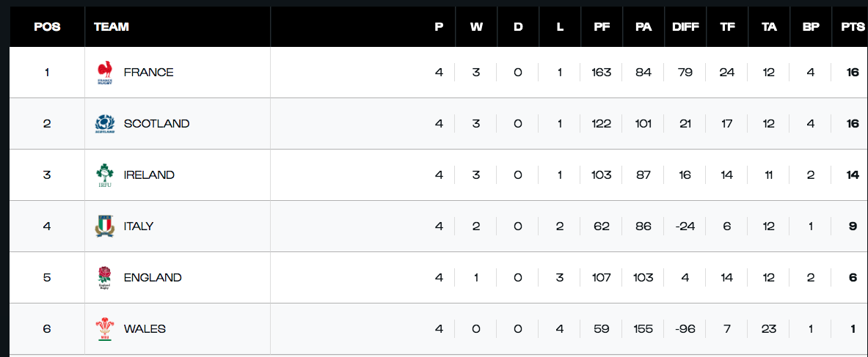Select the ITALY team name
Viewport: 868px width, 357px height.
(139, 227)
